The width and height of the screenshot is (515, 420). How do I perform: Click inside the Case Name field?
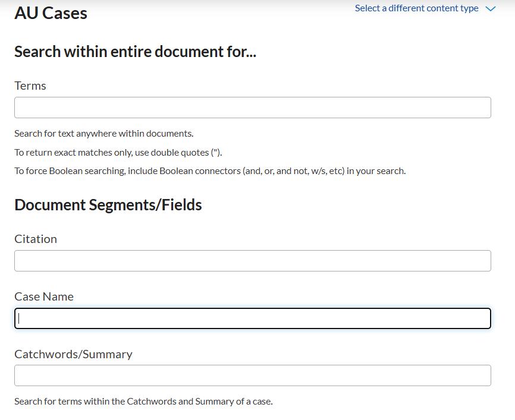click(x=253, y=318)
